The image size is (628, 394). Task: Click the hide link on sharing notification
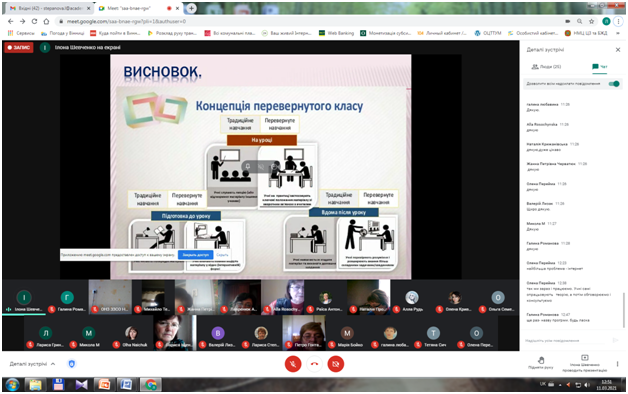click(x=222, y=255)
